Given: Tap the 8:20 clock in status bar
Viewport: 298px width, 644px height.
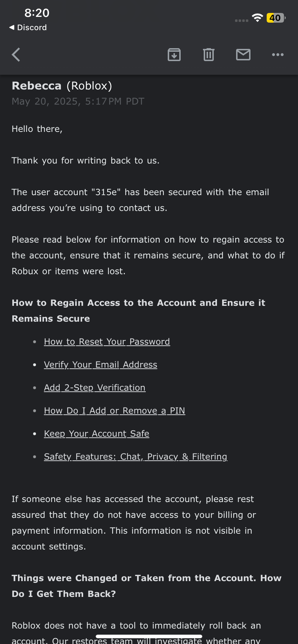Looking at the screenshot, I should click(x=37, y=13).
